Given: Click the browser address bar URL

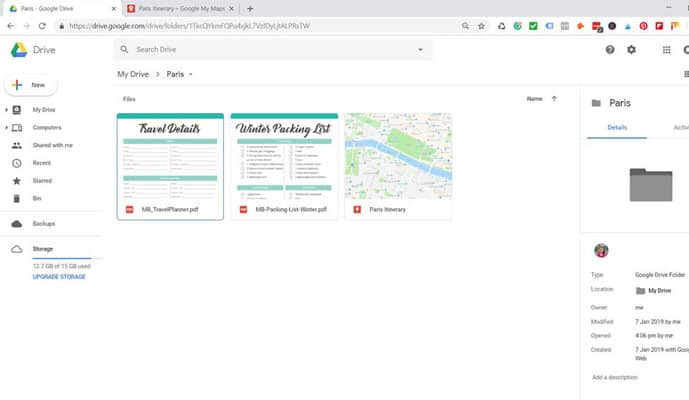Looking at the screenshot, I should pyautogui.click(x=189, y=26).
